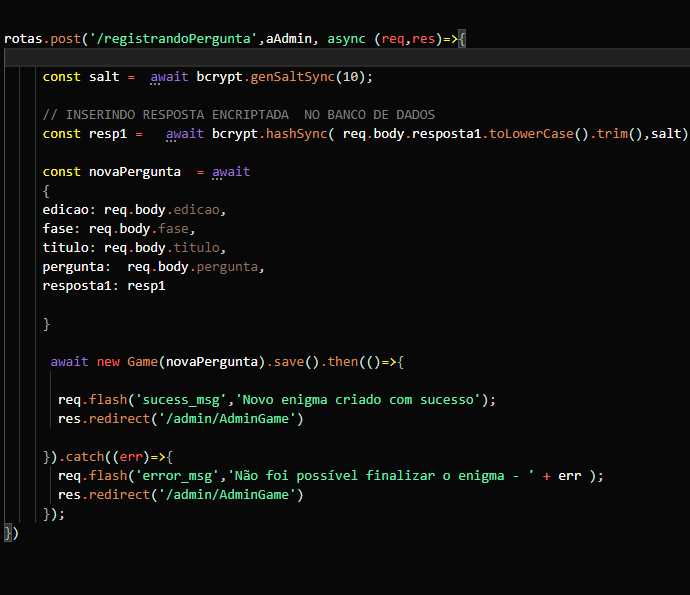Screen dimensions: 690x595
Task: Click the fase: property key
Action: (61, 229)
